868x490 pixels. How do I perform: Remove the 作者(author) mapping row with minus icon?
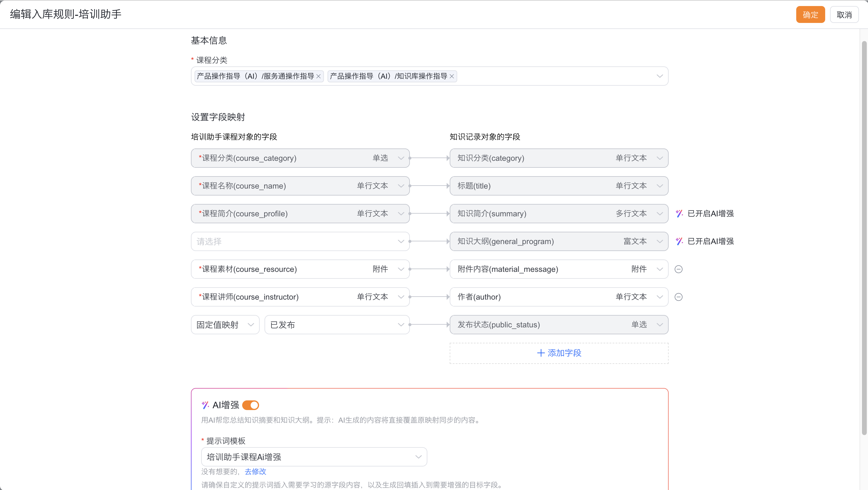pos(679,297)
